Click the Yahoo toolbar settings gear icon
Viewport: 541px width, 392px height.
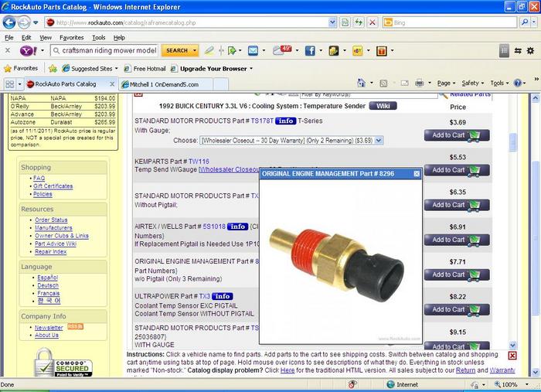click(x=530, y=51)
